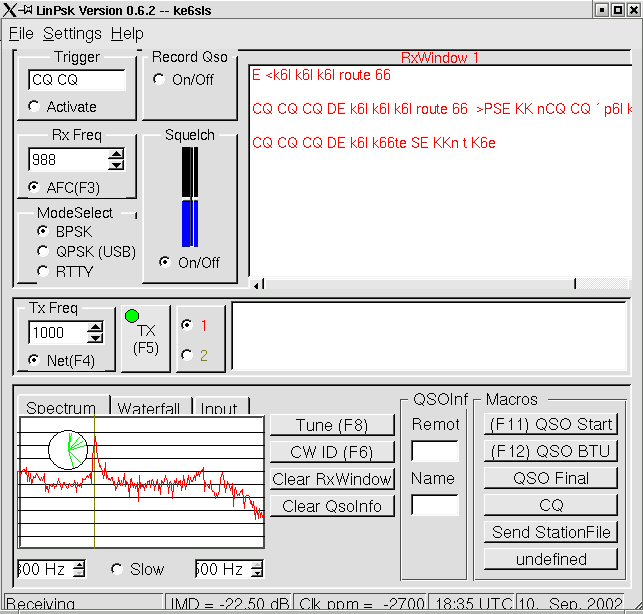
Task: Click the Receiving status bar entry
Action: point(84,603)
